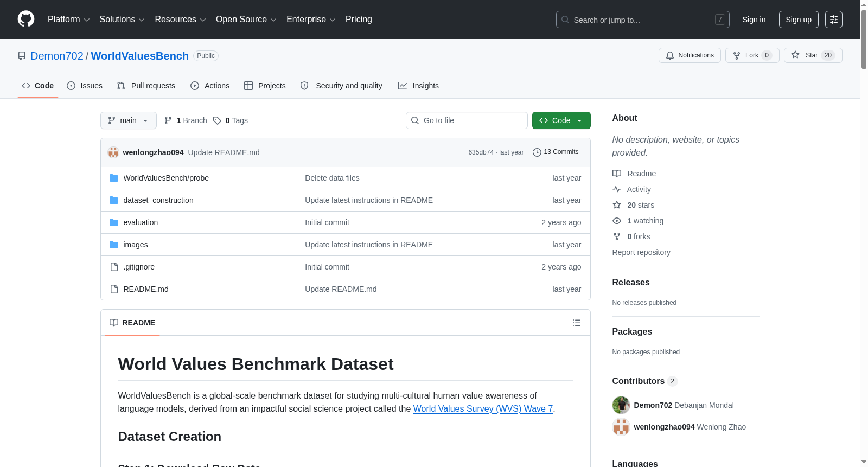Open the Contributors heading link
The height and width of the screenshot is (467, 868).
pyautogui.click(x=645, y=381)
